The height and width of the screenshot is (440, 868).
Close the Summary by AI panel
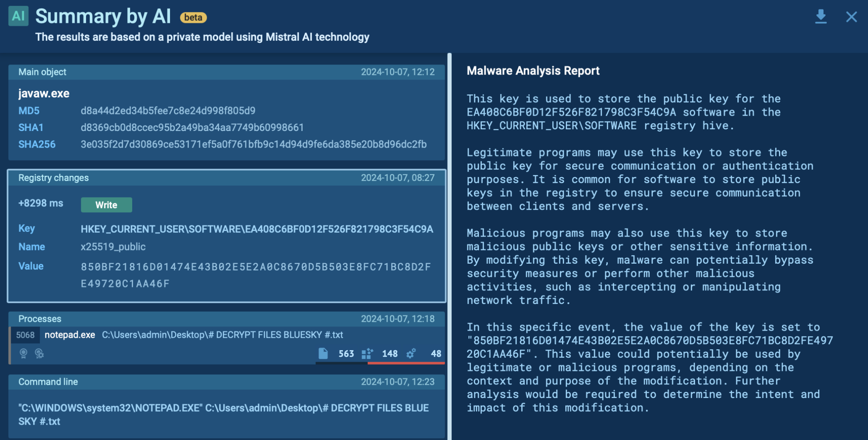point(851,17)
